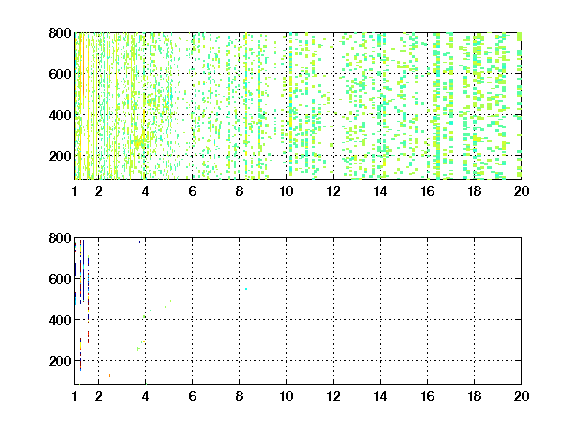Click x-axis tick label 8 on bottom plot
576x432 pixels.
tap(240, 396)
